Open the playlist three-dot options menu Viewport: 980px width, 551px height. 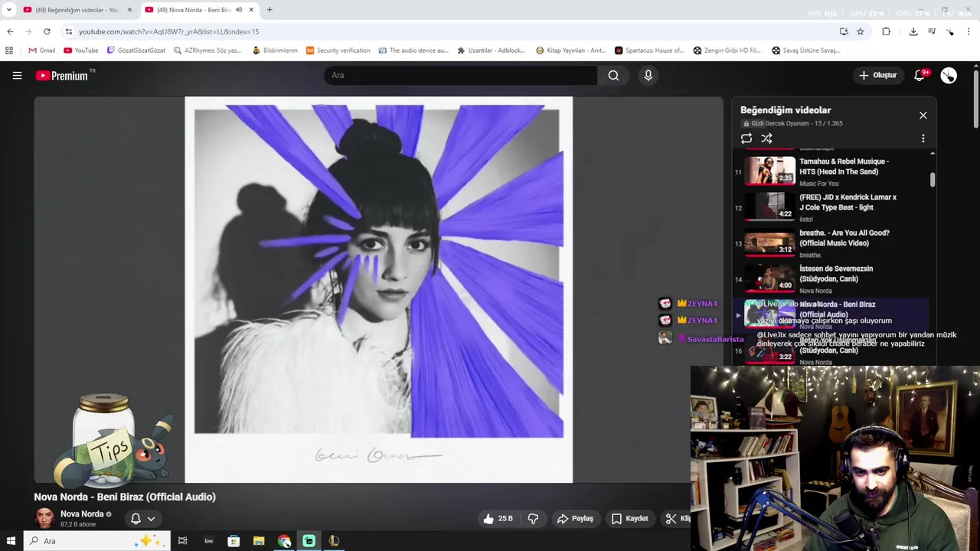click(923, 139)
